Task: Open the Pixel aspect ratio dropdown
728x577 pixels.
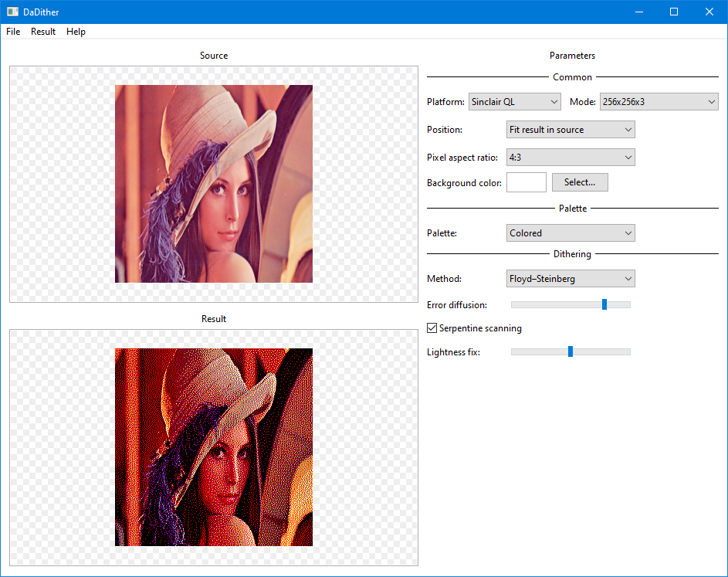Action: (571, 158)
